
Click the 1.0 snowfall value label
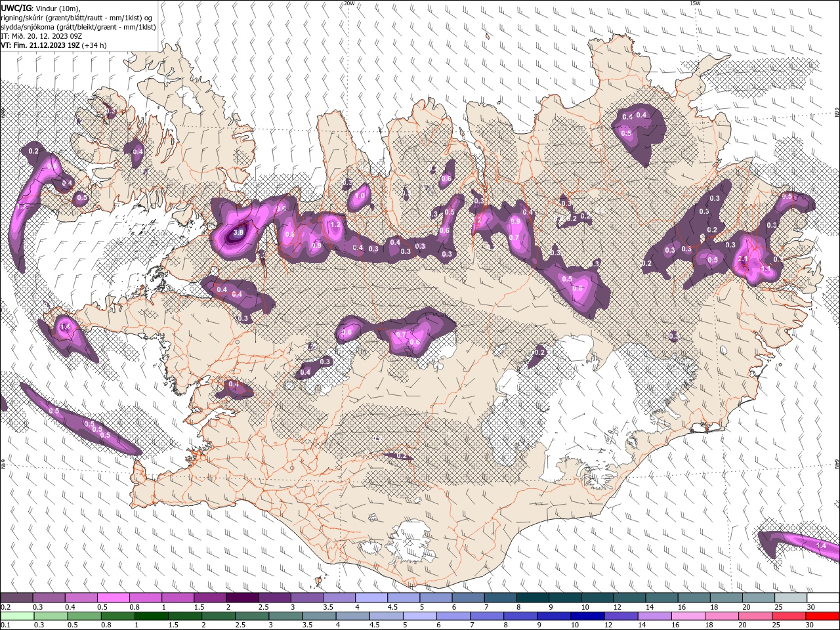(360, 196)
